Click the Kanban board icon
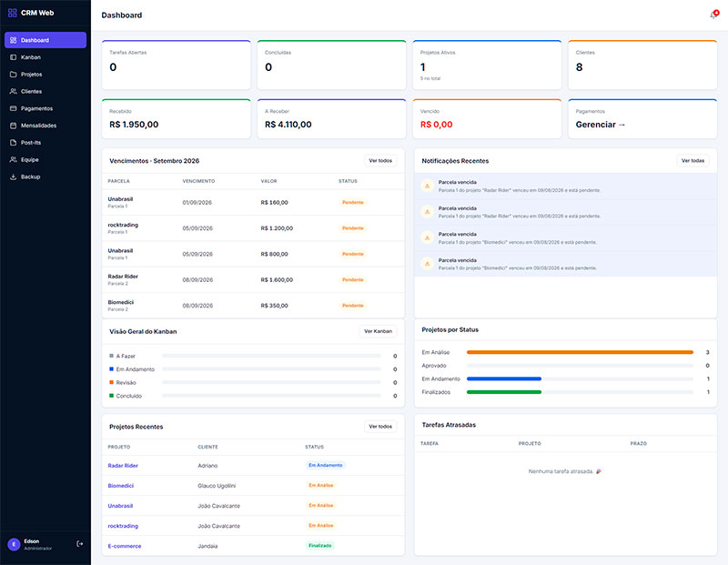This screenshot has height=565, width=728. coord(13,57)
